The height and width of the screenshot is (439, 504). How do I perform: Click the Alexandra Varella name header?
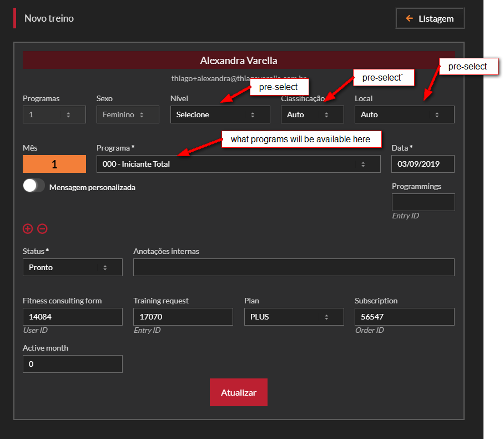(x=238, y=61)
